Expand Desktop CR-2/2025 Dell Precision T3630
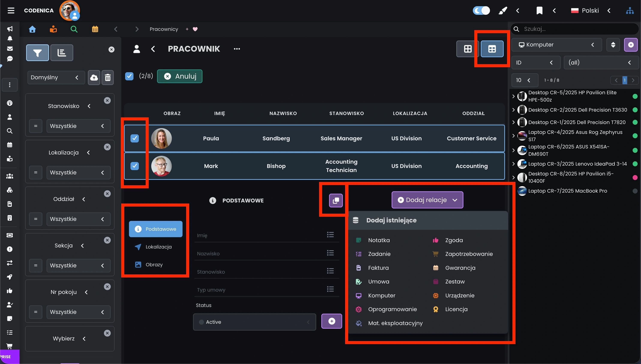The width and height of the screenshot is (641, 364). (x=514, y=110)
